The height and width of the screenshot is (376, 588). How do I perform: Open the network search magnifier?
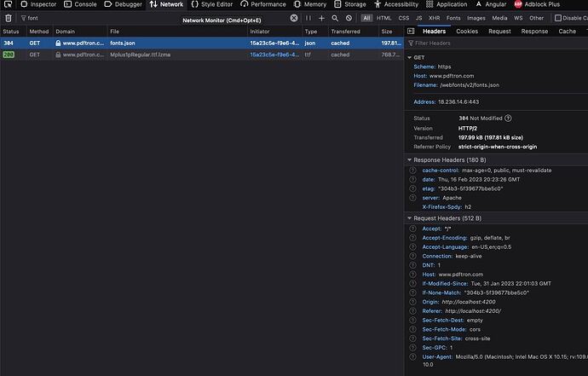pos(336,18)
